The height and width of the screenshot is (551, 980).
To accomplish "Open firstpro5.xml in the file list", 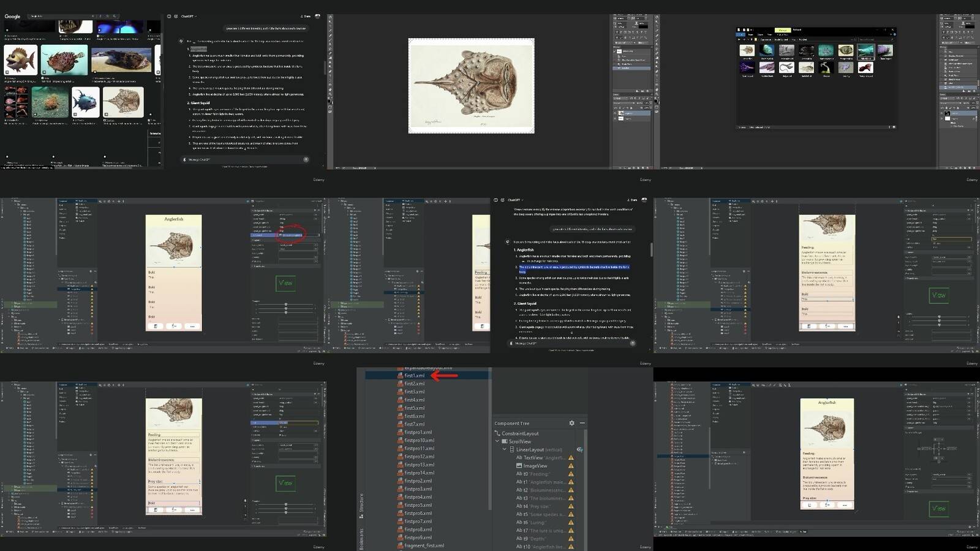I will [x=418, y=506].
